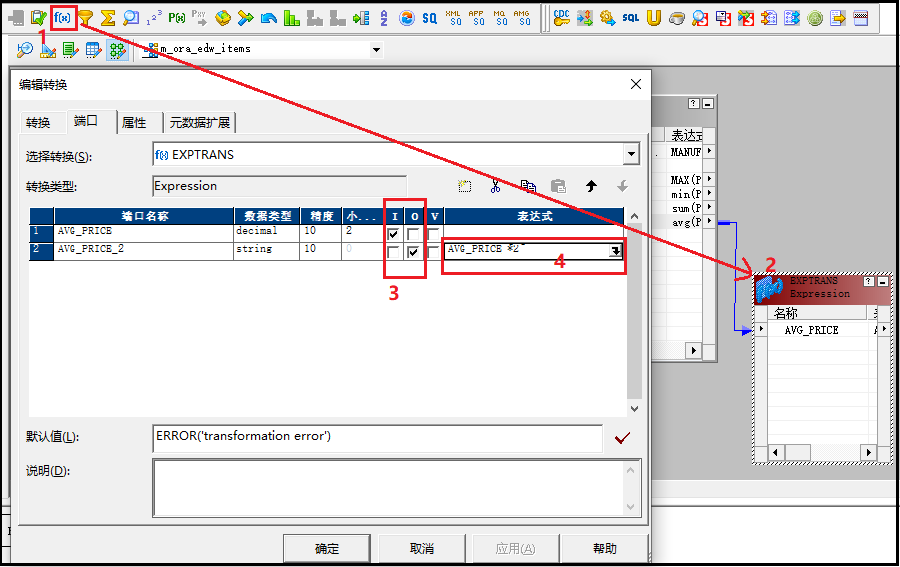Select the APP SQ toolbar icon
The width and height of the screenshot is (900, 567).
(x=476, y=18)
